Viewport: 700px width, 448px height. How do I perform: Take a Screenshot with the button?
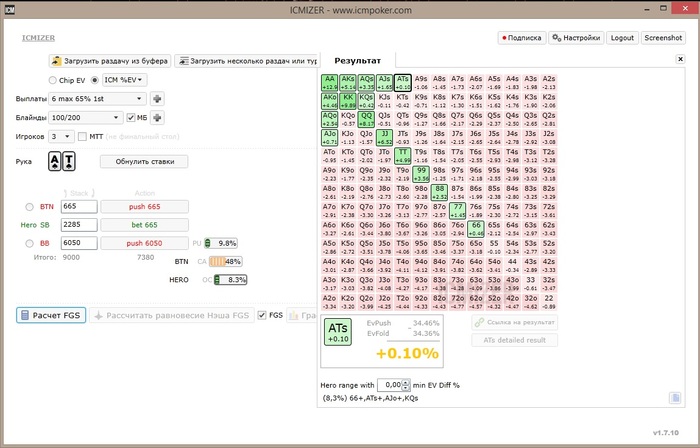point(663,38)
